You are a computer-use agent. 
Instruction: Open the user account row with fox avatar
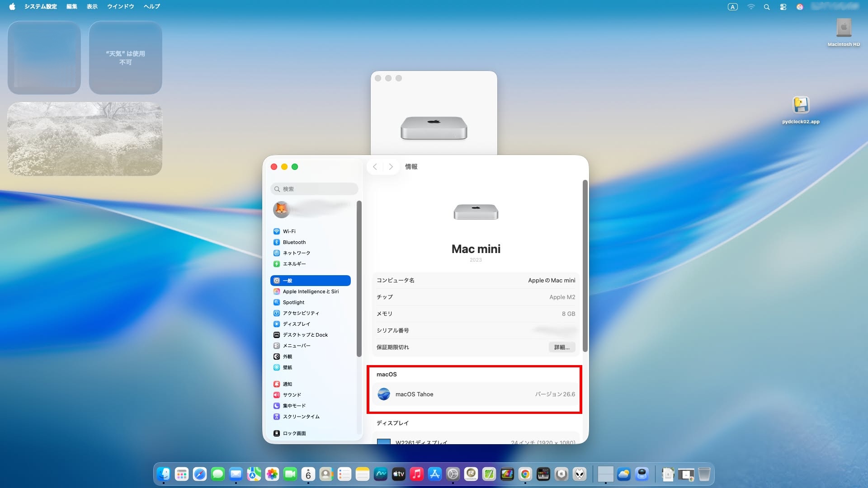tap(311, 209)
